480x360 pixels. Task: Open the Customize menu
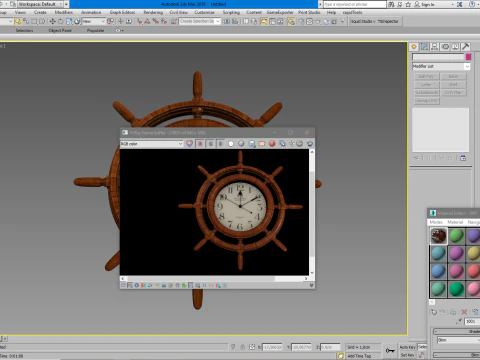(204, 12)
